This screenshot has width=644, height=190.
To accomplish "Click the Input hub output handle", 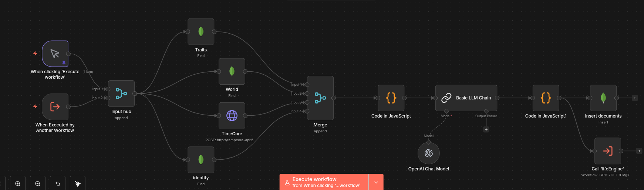I will 135,94.
